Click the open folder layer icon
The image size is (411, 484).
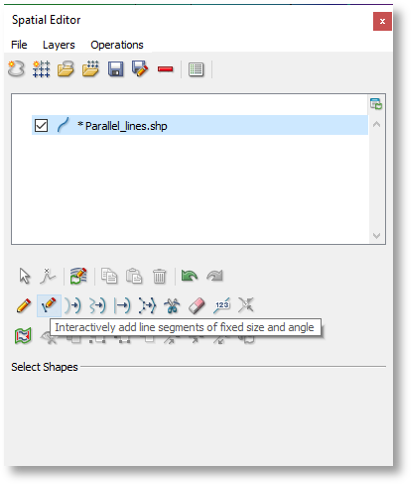click(x=66, y=69)
